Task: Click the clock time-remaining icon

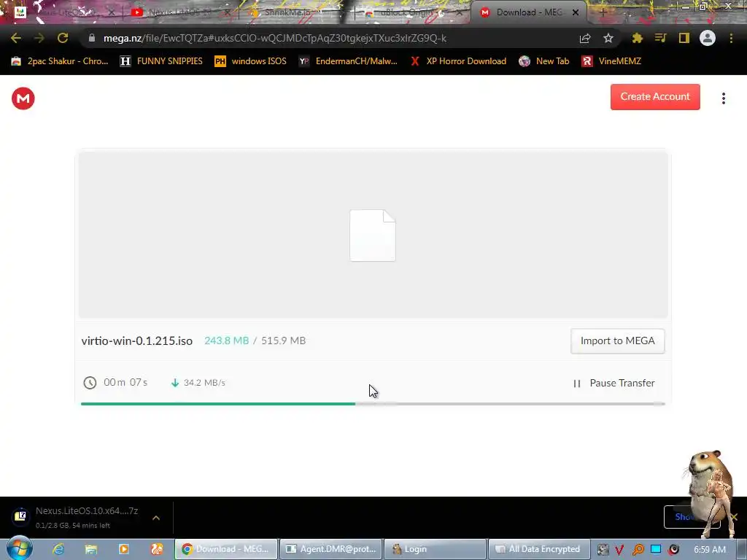Action: 90,383
